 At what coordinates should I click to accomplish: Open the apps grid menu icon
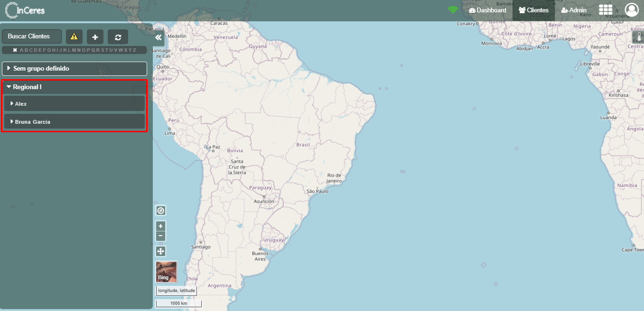coord(606,10)
